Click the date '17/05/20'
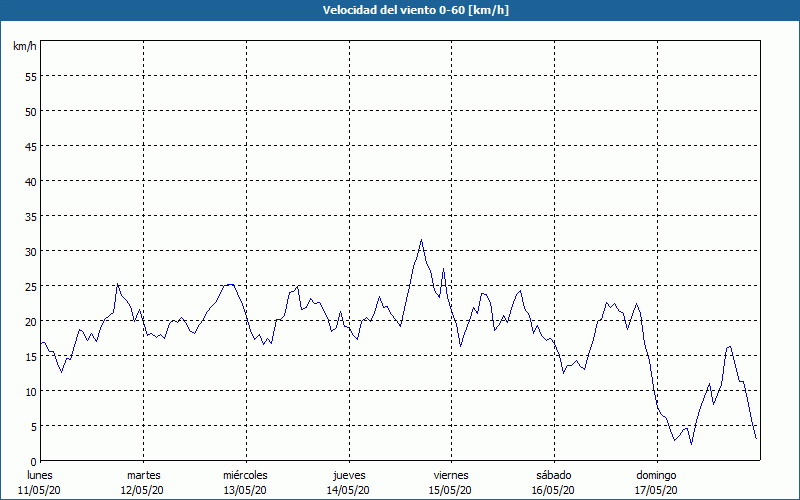 point(657,490)
